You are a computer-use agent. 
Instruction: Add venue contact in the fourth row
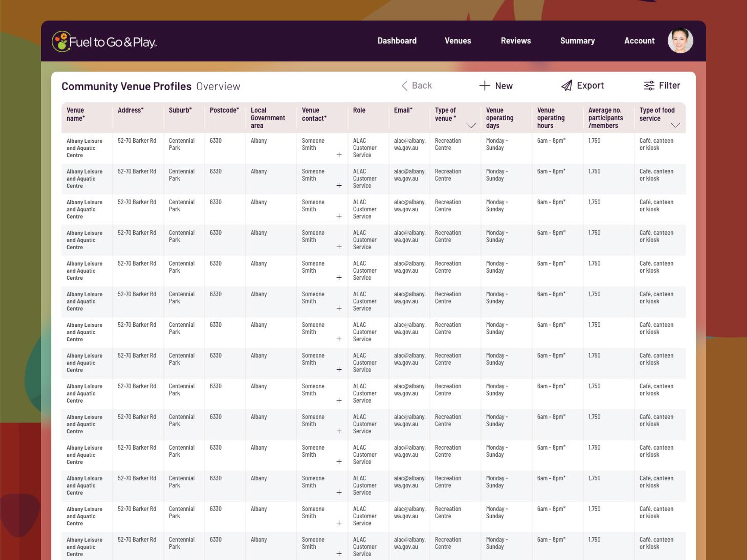(x=339, y=247)
